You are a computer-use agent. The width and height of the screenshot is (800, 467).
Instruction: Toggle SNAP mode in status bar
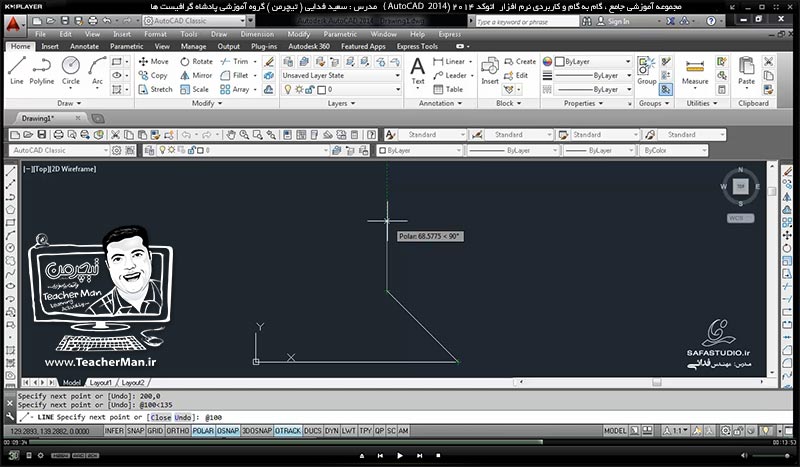(x=136, y=431)
